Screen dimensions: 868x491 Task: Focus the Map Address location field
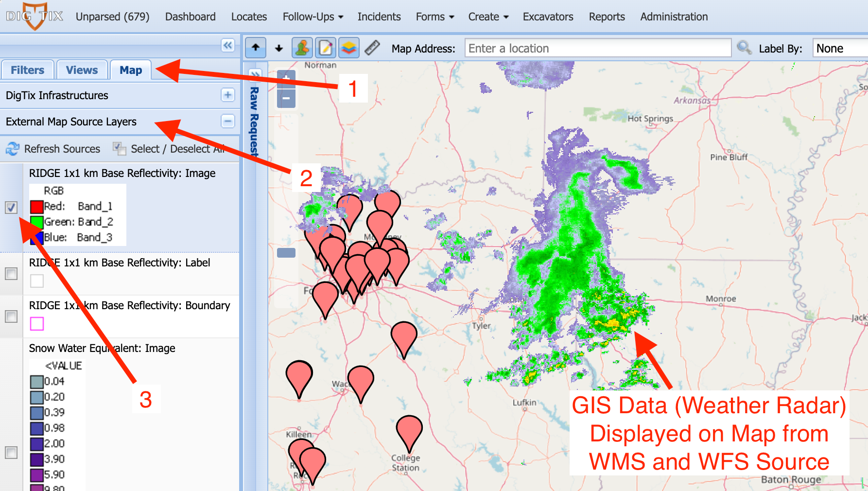(x=598, y=48)
